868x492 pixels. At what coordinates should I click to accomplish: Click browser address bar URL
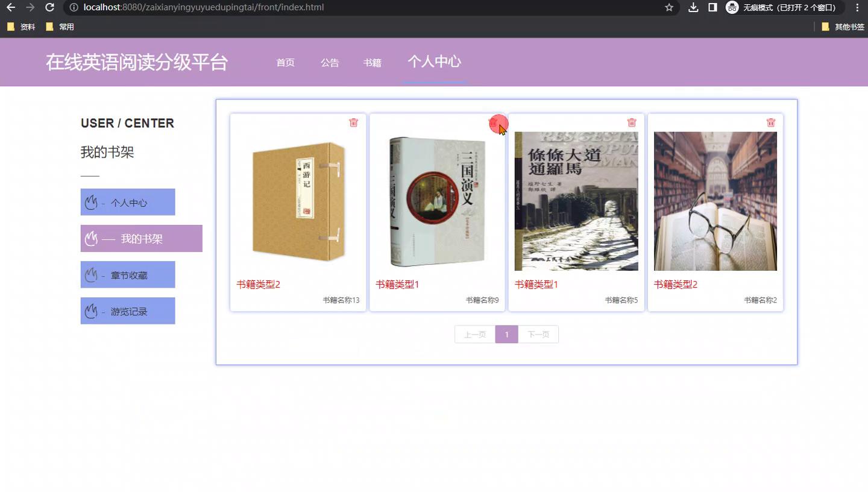pyautogui.click(x=204, y=7)
